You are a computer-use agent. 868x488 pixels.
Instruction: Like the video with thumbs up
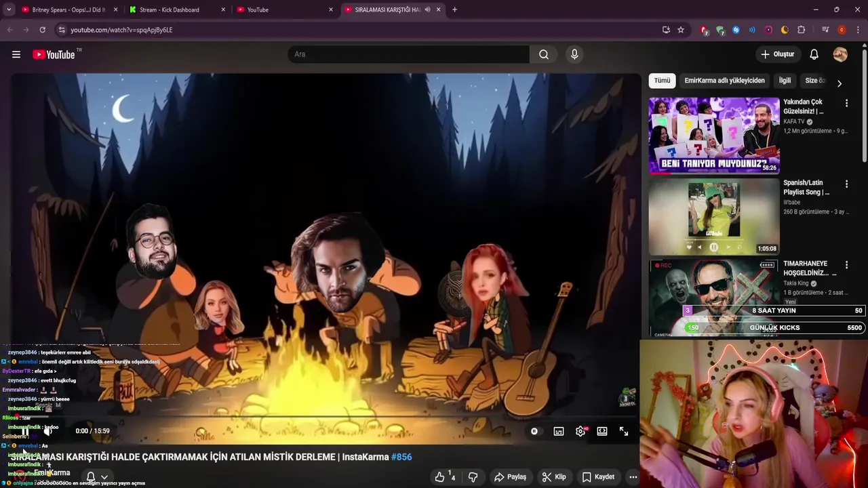coord(446,477)
